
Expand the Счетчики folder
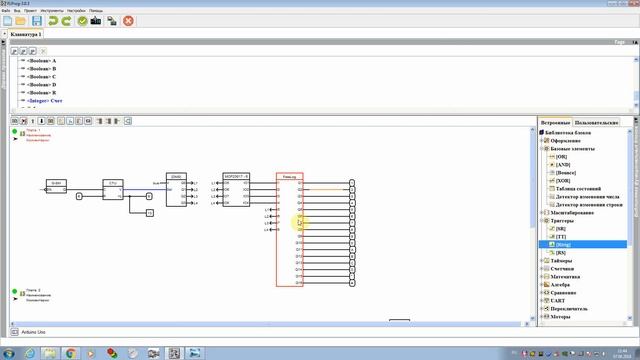(x=542, y=269)
